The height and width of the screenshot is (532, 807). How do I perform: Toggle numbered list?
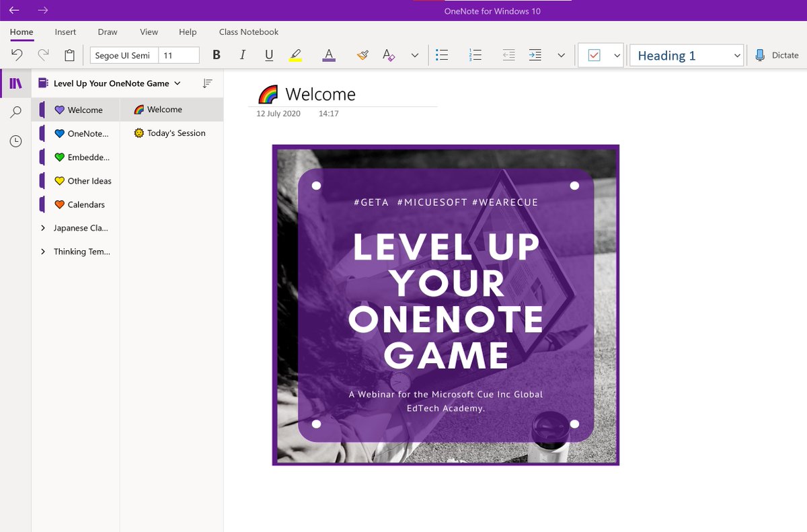click(475, 55)
